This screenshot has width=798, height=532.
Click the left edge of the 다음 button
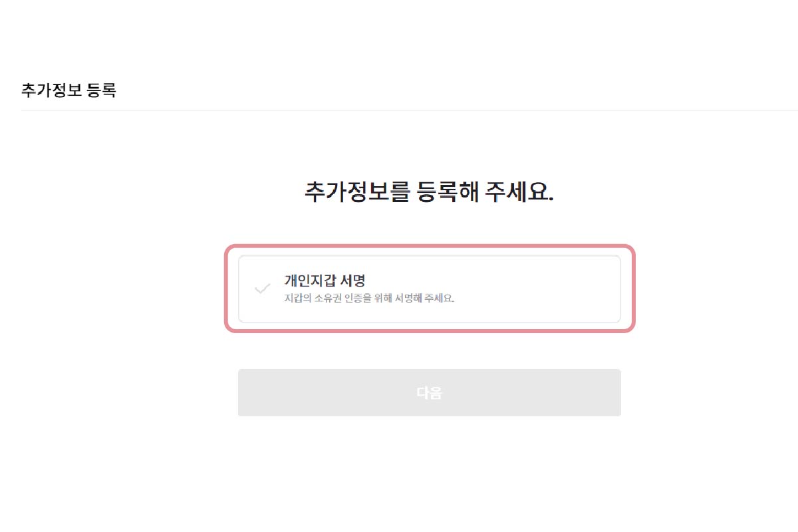point(243,392)
